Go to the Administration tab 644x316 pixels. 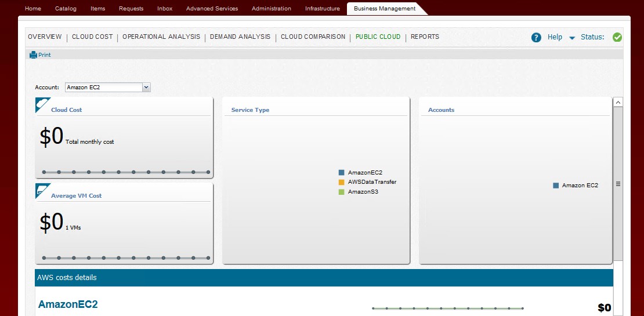[271, 9]
